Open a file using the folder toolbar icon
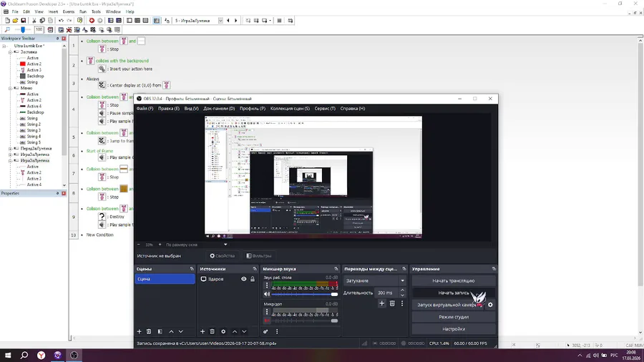This screenshot has width=644, height=362. point(15,21)
